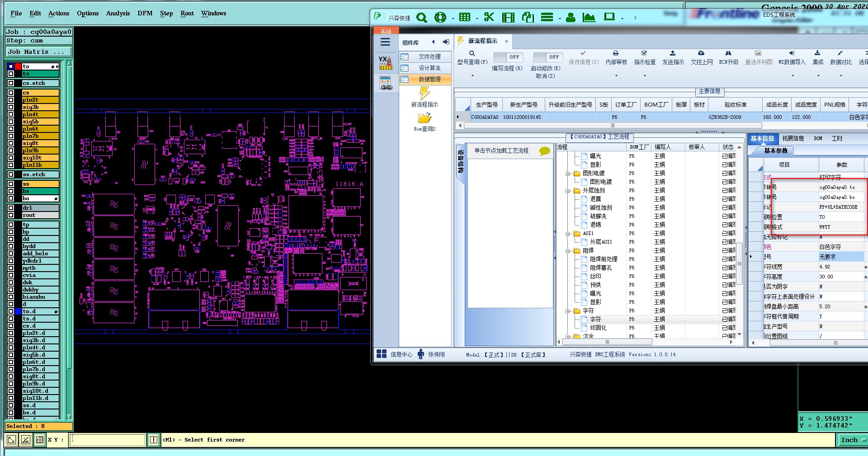
Task: Click the 指示检查 toolbar icon
Action: pos(644,53)
